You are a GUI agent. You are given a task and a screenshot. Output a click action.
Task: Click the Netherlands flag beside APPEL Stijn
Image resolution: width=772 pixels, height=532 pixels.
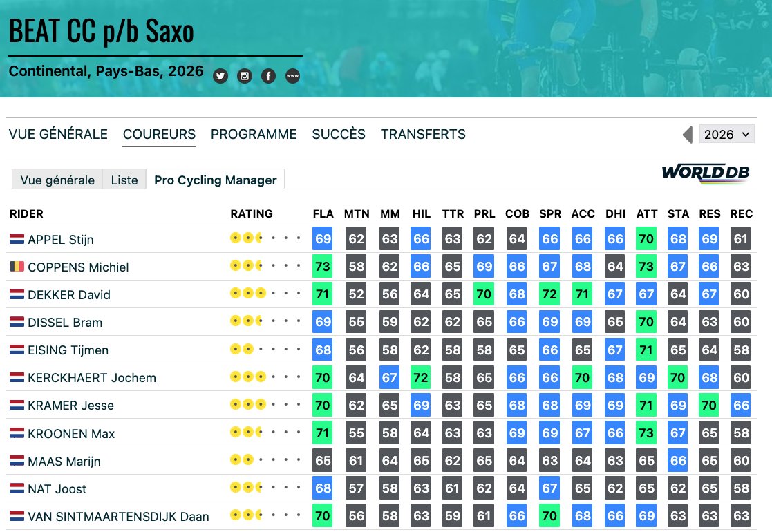click(x=17, y=239)
